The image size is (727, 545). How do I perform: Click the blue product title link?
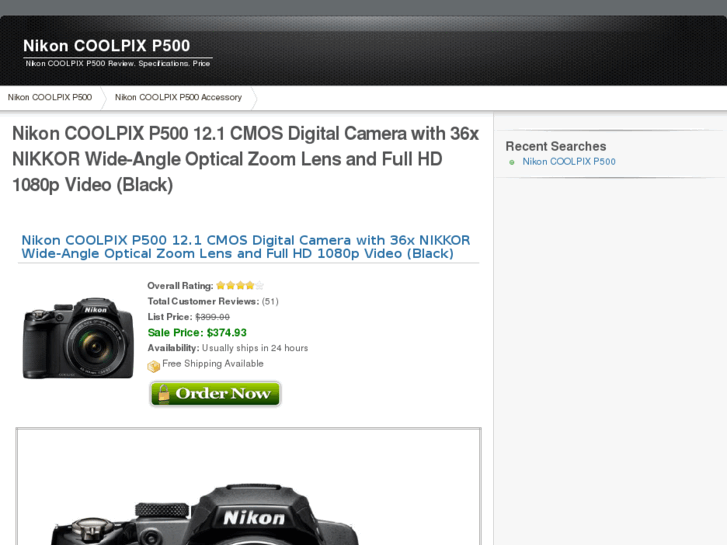coord(245,247)
